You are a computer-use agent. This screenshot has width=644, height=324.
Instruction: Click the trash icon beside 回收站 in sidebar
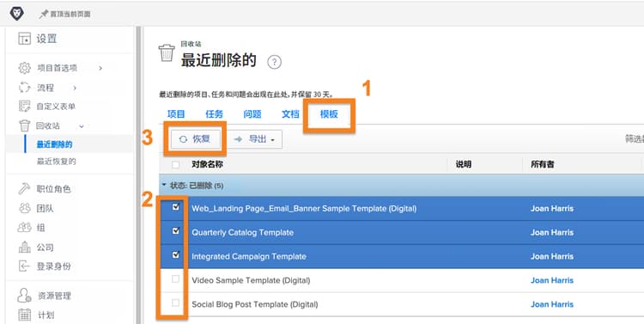coord(24,125)
